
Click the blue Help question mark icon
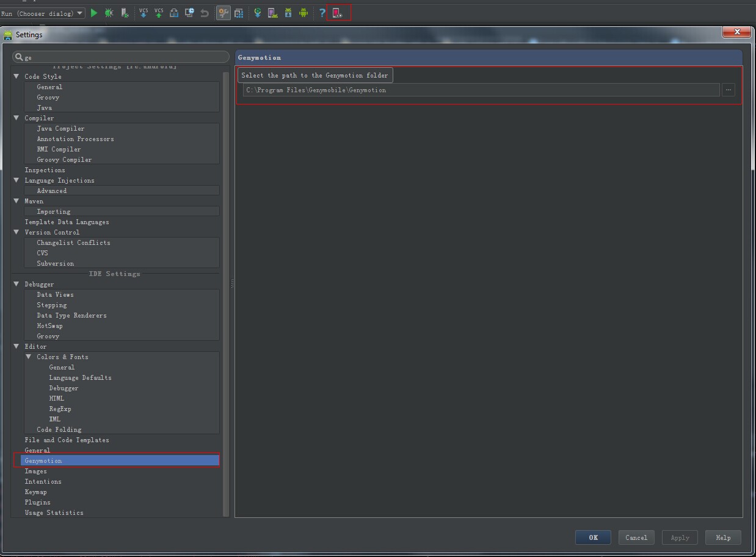322,13
